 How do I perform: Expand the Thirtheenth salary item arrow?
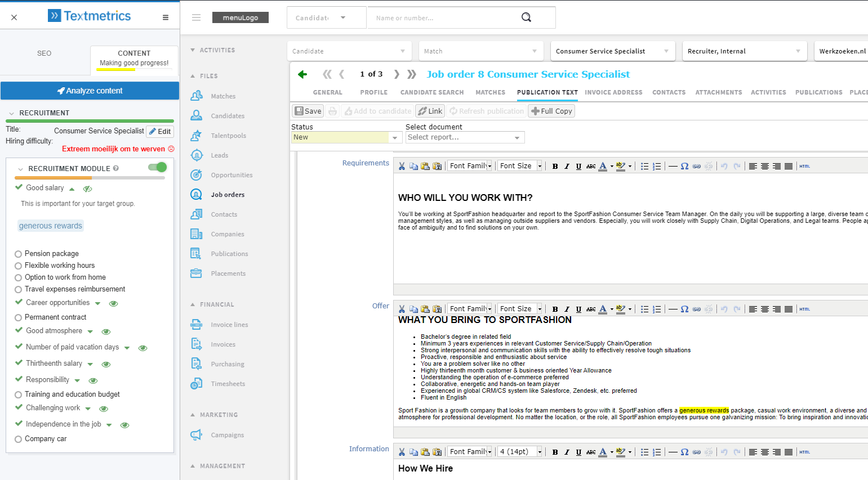[x=91, y=365]
